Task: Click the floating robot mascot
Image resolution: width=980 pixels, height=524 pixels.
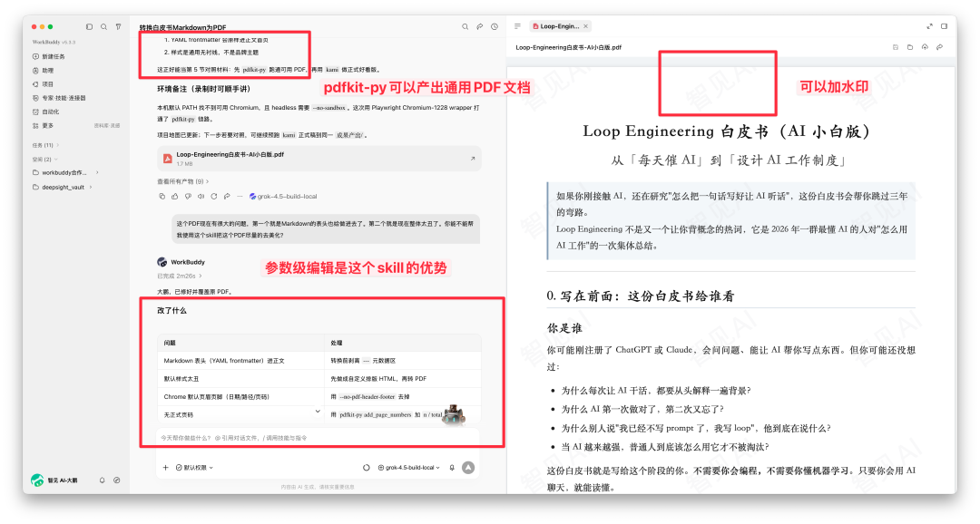Action: click(x=454, y=414)
